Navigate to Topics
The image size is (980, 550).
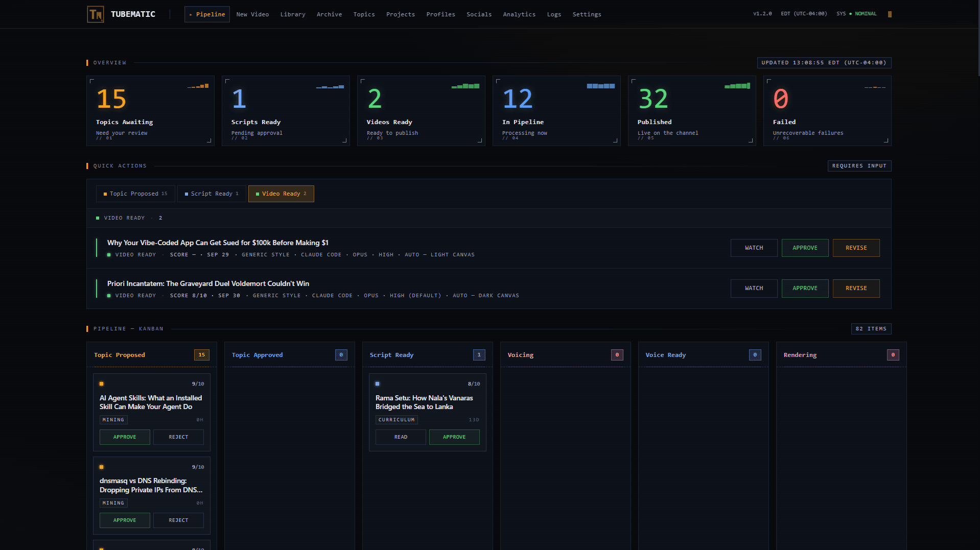(x=364, y=14)
